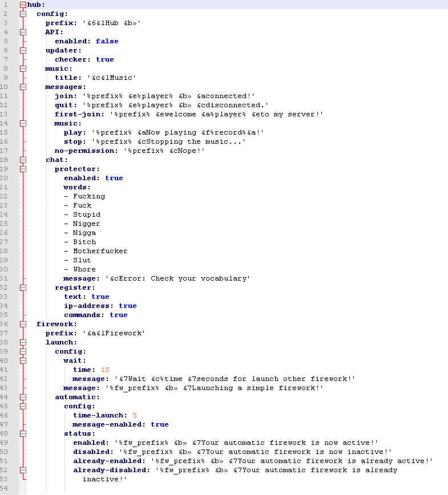Collapse the "API:" section fold

(23, 32)
